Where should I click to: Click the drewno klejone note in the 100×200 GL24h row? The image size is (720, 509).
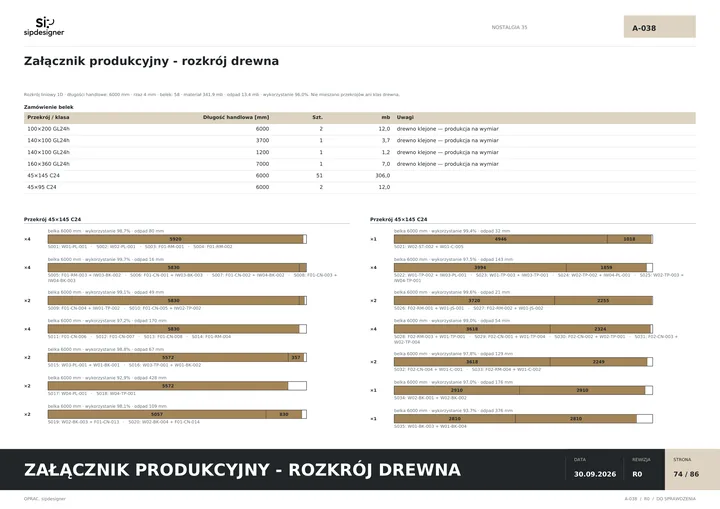click(448, 129)
